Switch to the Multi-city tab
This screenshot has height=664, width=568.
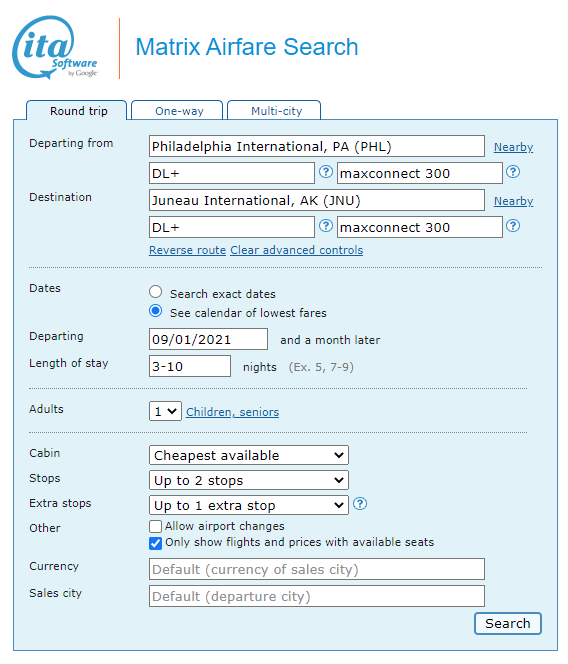coord(274,111)
